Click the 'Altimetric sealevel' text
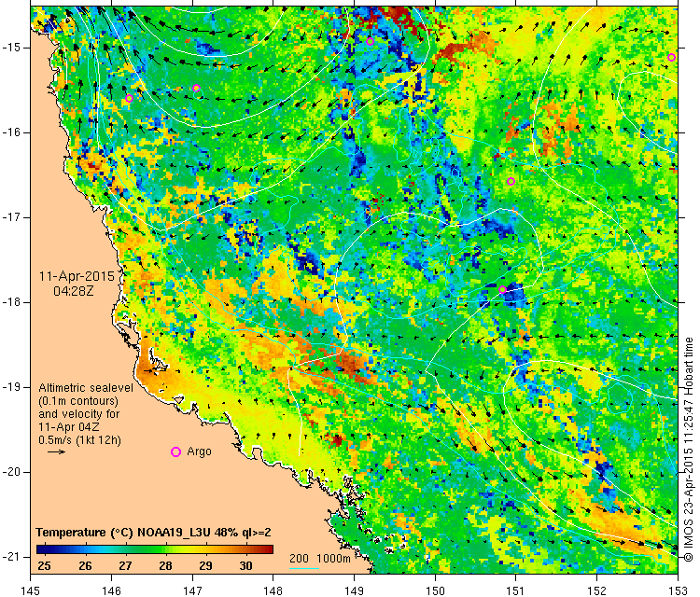The width and height of the screenshot is (700, 597). (86, 388)
